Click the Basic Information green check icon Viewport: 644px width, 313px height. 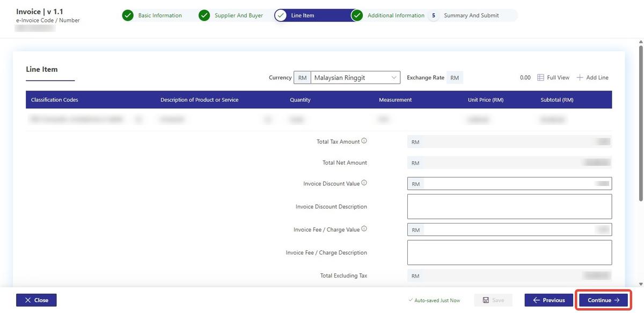(128, 16)
